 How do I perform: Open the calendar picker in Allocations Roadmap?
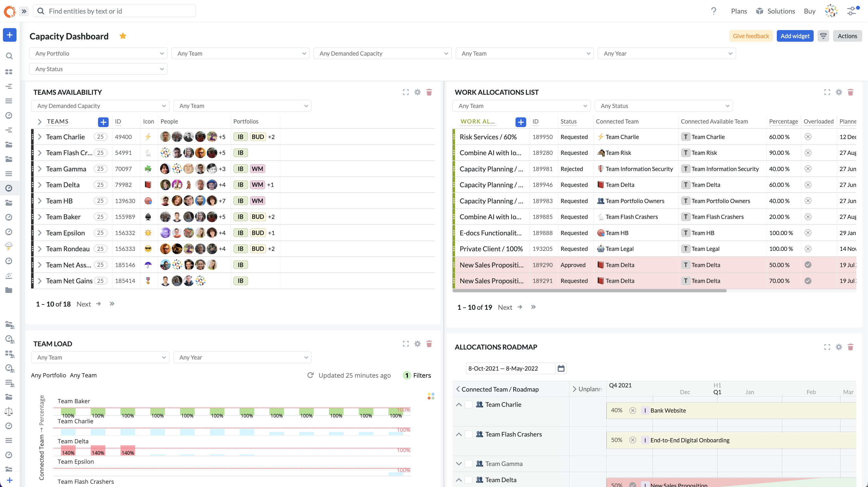tap(561, 368)
